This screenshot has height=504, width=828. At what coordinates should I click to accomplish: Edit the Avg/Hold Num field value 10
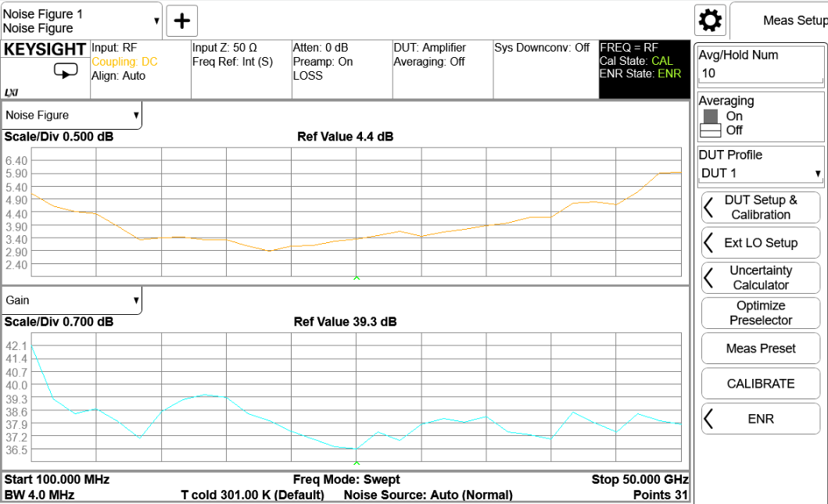click(761, 73)
